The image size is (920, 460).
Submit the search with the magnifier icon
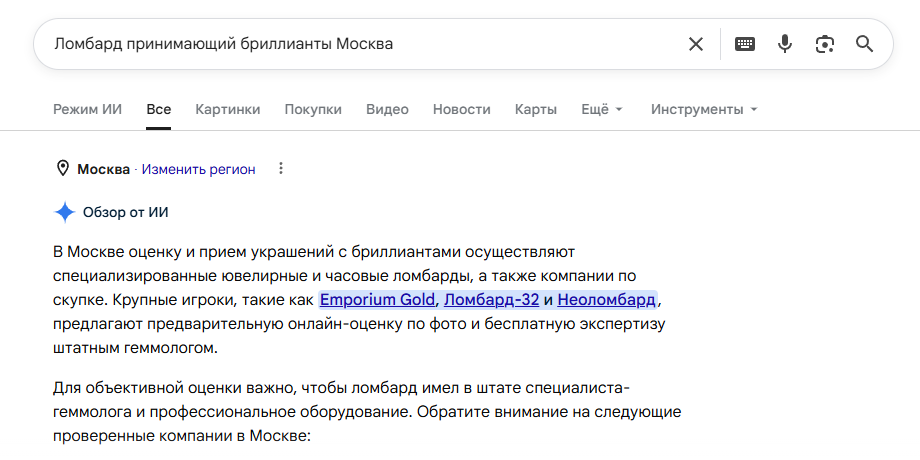865,44
